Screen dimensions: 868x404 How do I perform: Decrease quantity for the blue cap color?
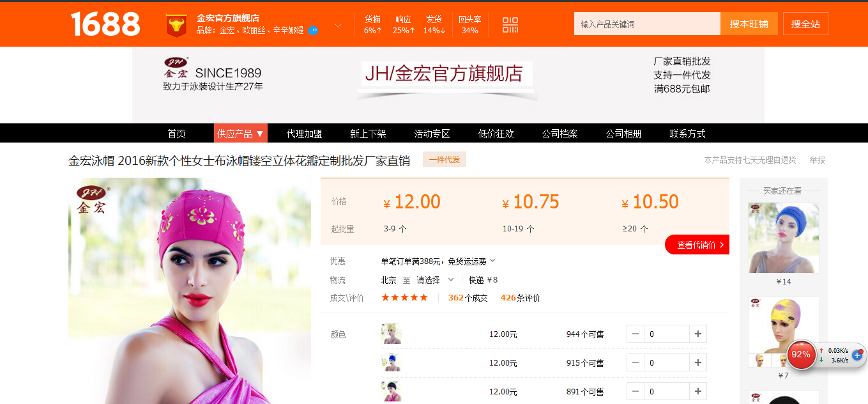(x=635, y=362)
